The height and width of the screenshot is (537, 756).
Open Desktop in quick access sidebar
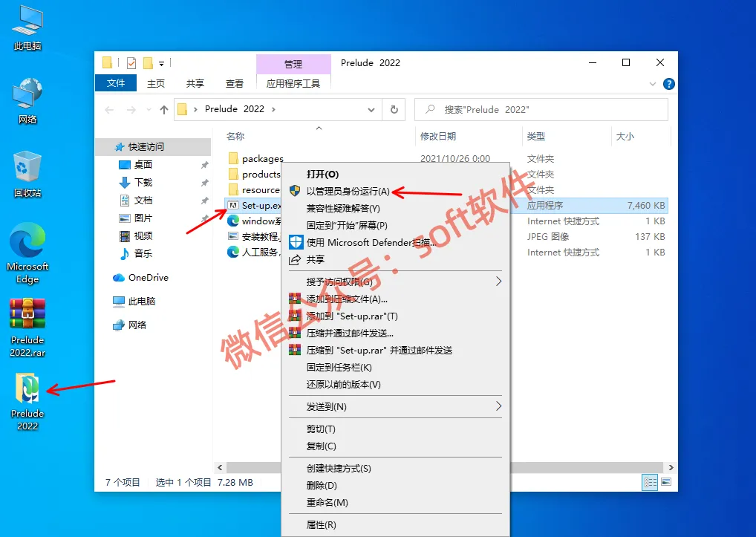pos(143,165)
